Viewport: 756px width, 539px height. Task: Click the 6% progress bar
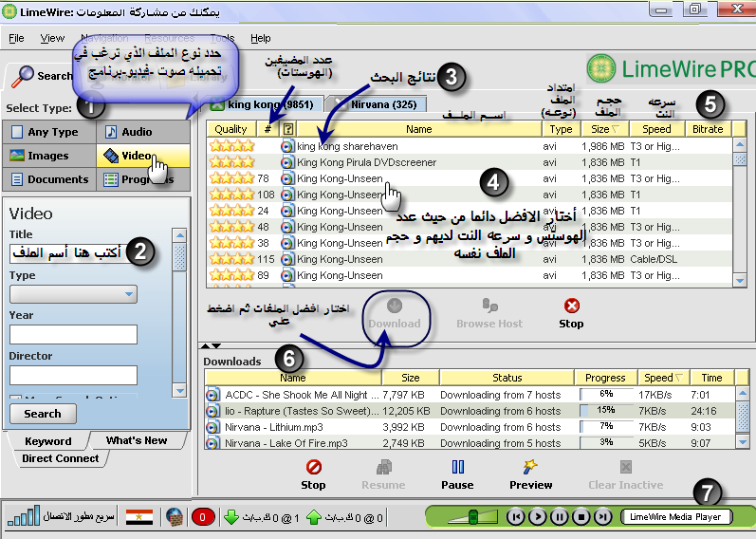click(x=606, y=394)
